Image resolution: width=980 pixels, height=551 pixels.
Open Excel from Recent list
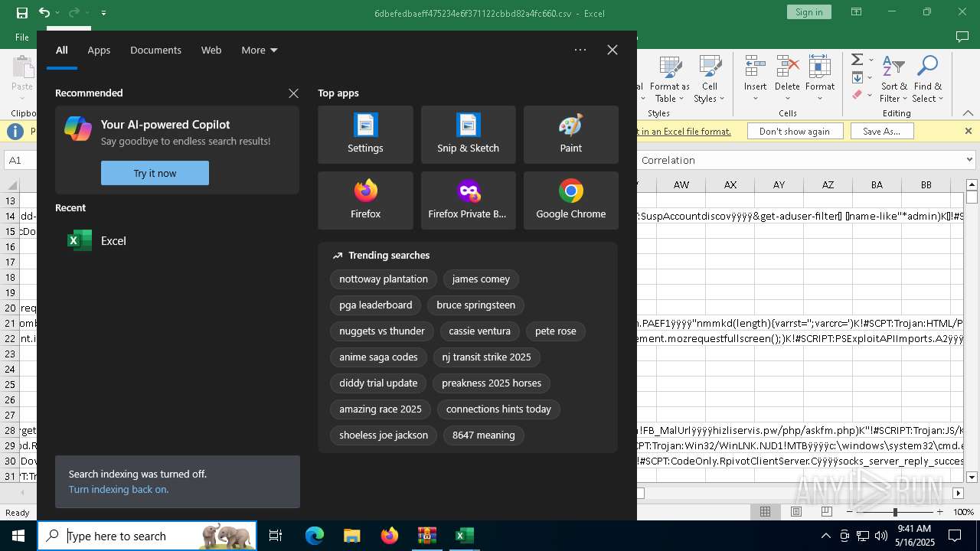(177, 240)
